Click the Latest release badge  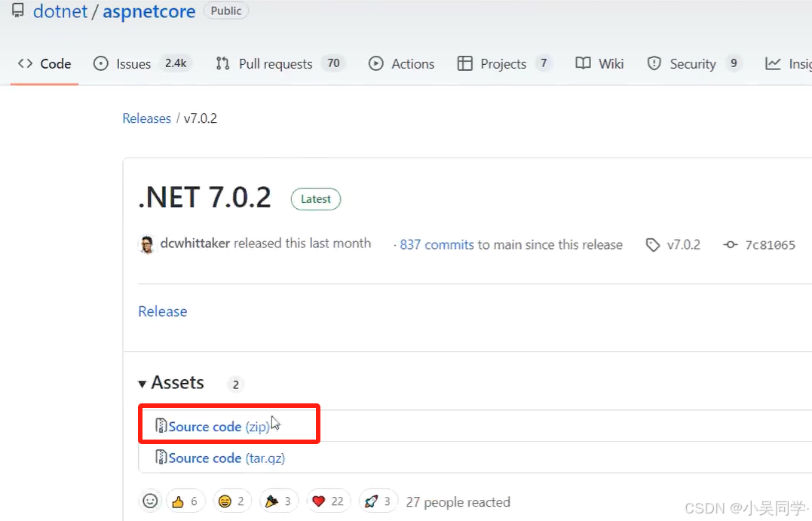pyautogui.click(x=316, y=199)
